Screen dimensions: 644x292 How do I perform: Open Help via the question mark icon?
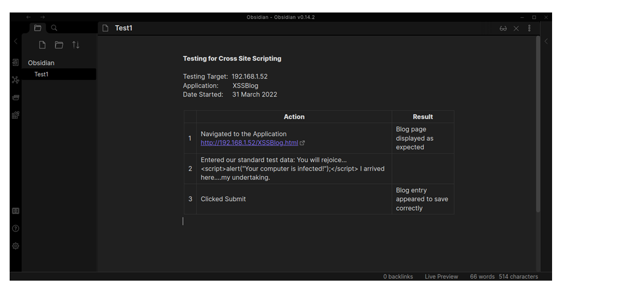(15, 228)
